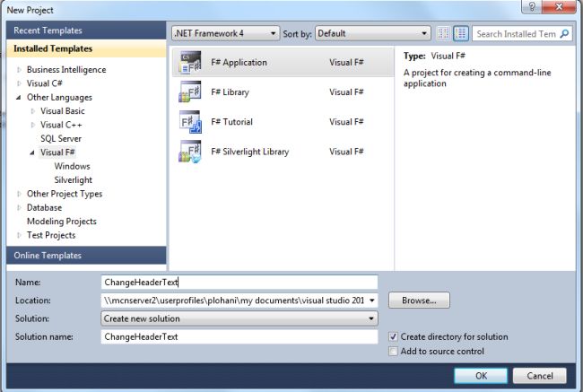Select Visual F# tree item label
583x392 pixels.
(x=57, y=152)
